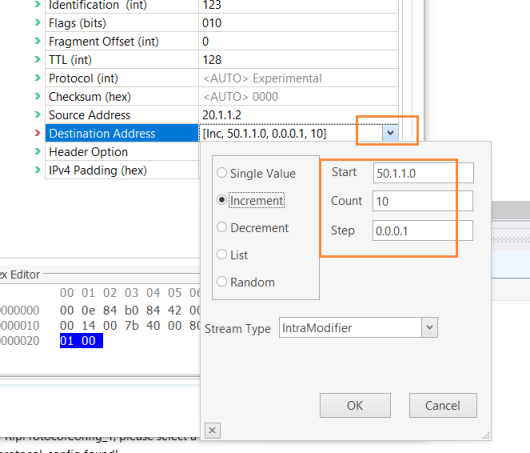Expand the Source Address row arrow
530x453 pixels.
point(38,115)
